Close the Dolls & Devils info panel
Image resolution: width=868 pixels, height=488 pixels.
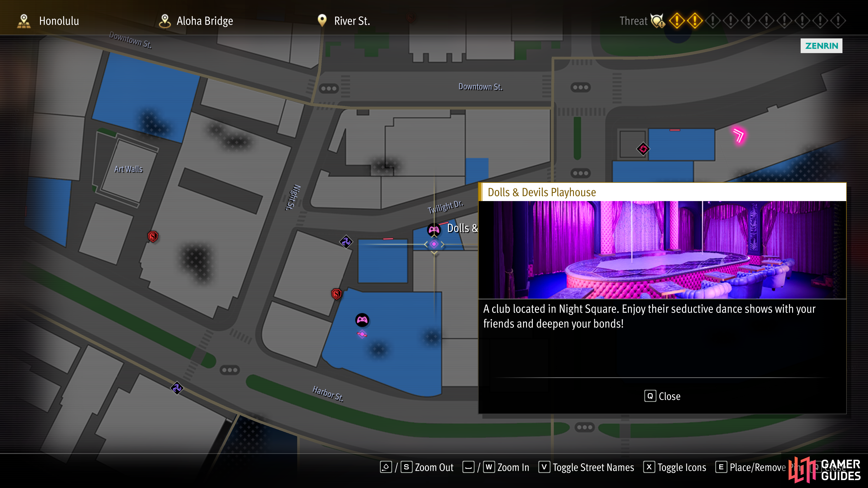(663, 396)
